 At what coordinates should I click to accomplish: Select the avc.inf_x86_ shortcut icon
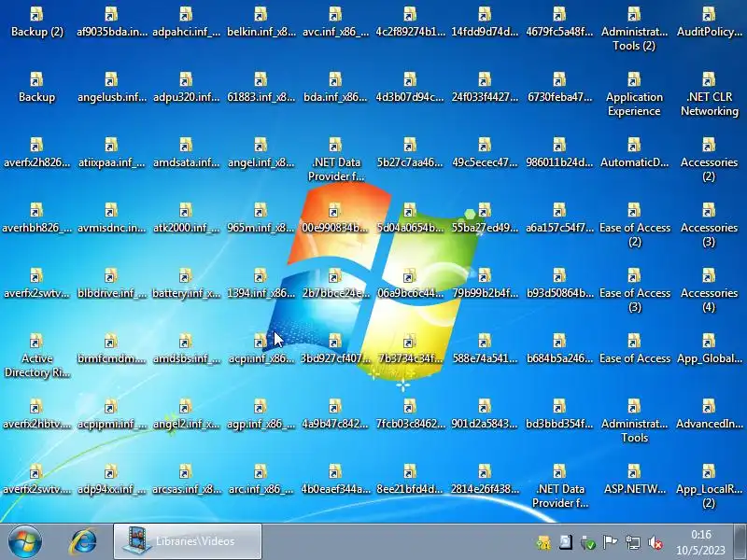tap(335, 22)
